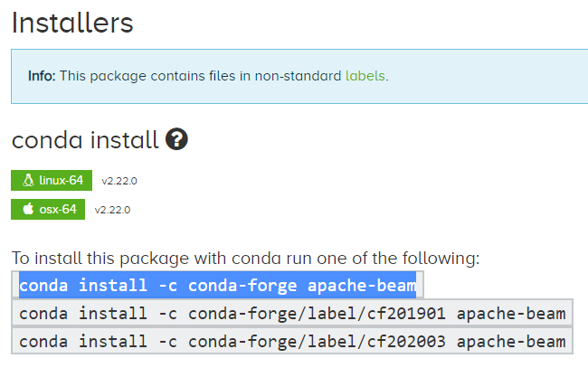The image size is (588, 368).
Task: Click the cf201901 label install command
Action: pyautogui.click(x=292, y=314)
